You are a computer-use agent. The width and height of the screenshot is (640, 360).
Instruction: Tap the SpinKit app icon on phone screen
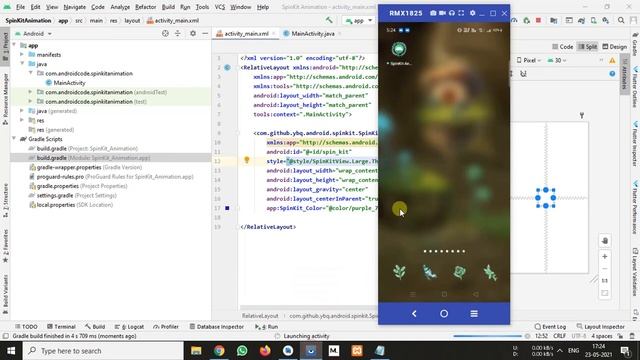tap(399, 49)
